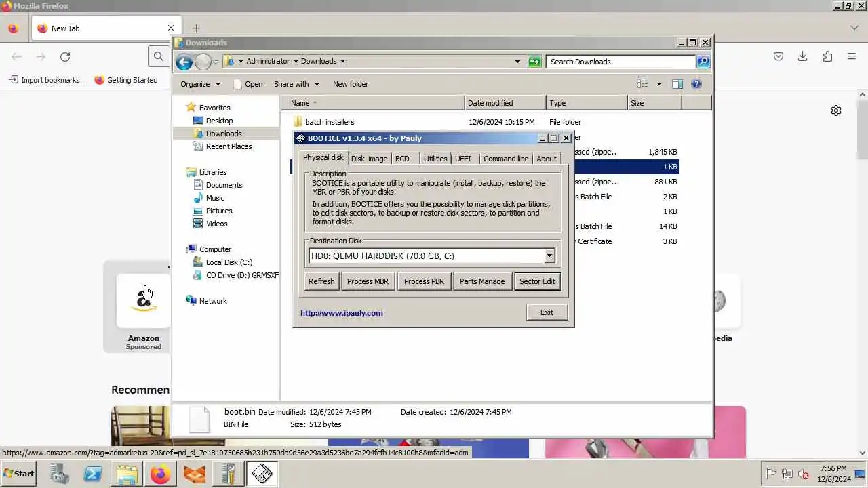868x488 pixels.
Task: Open the Music library
Action: (x=215, y=198)
